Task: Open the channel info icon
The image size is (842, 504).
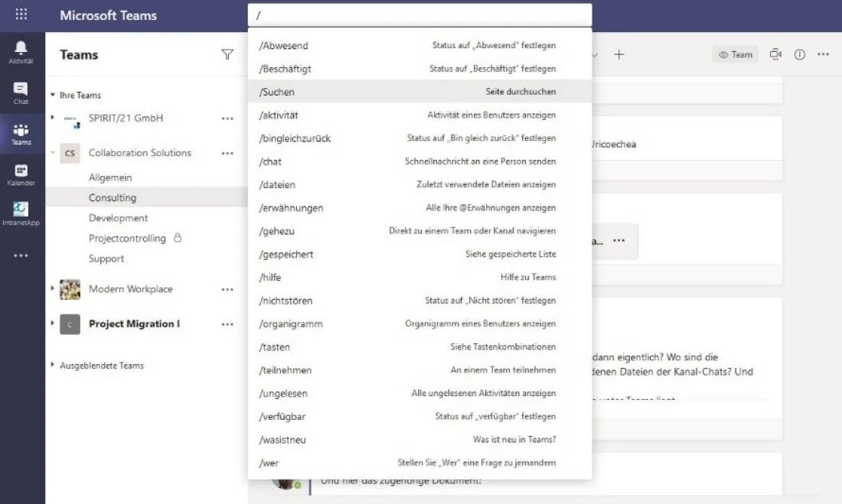Action: coord(799,54)
